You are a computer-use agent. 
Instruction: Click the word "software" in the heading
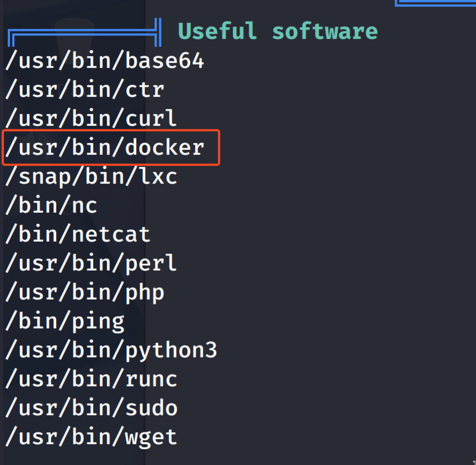[x=325, y=31]
